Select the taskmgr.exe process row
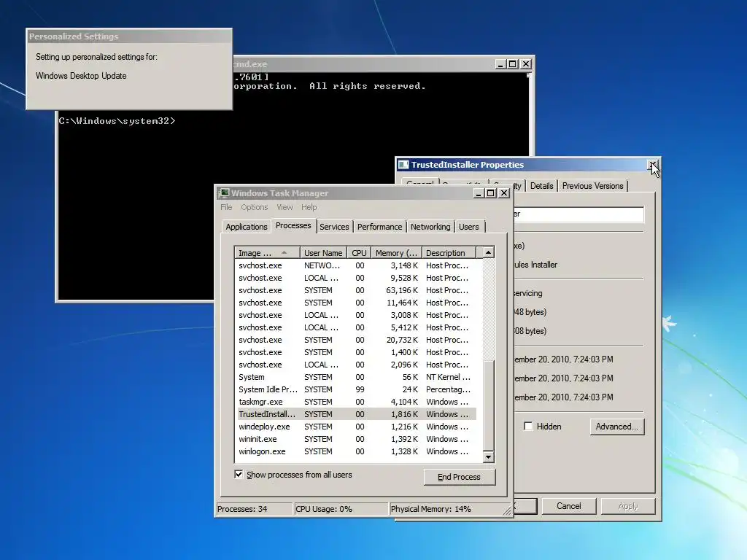 coord(356,402)
